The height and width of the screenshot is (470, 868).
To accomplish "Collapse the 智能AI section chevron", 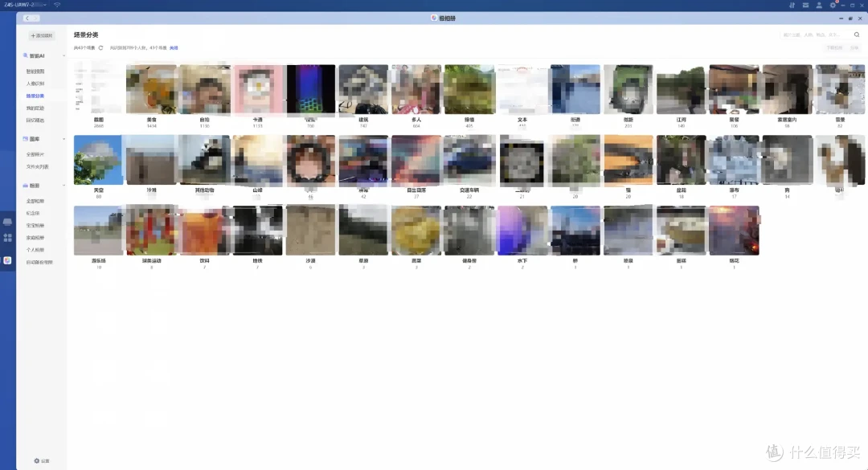I will [63, 56].
